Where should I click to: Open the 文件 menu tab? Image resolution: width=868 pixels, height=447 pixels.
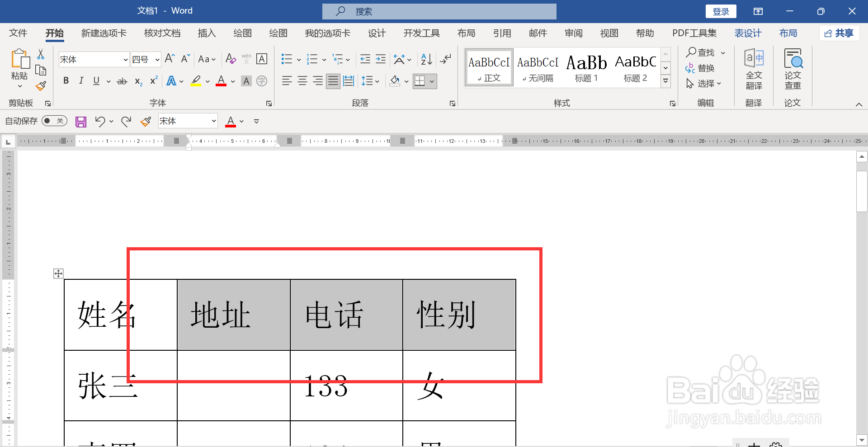[18, 33]
